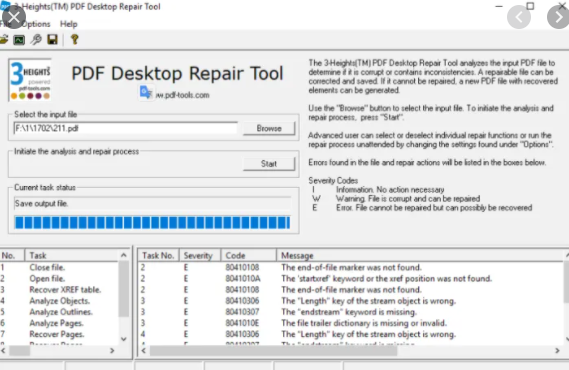Click the message list horizontal scrollbar thumb
This screenshot has width=569, height=370.
pyautogui.click(x=273, y=350)
